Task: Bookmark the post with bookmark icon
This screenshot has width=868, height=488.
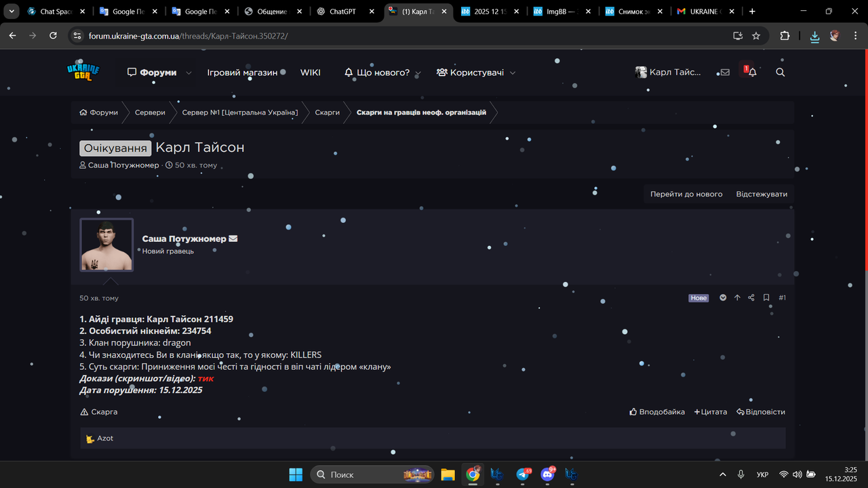Action: point(766,298)
